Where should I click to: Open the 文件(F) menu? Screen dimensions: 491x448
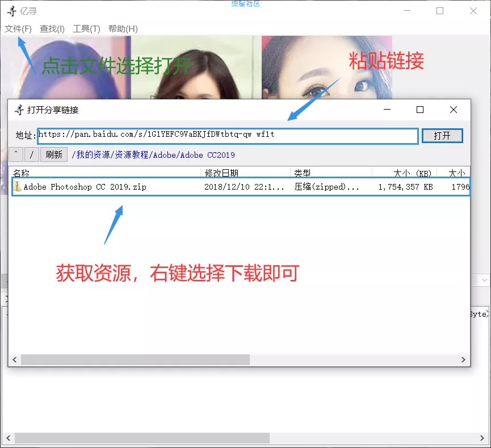coord(18,29)
